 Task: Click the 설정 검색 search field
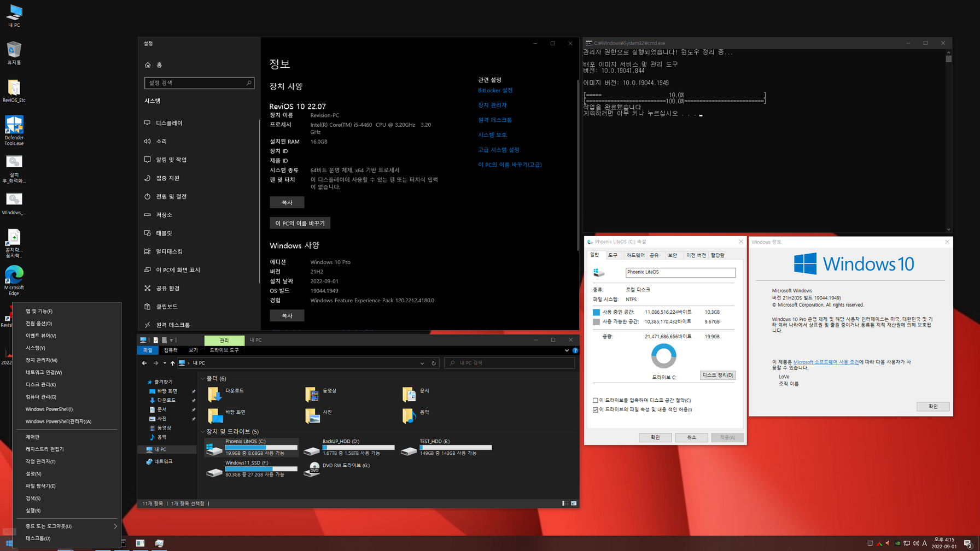tap(199, 83)
